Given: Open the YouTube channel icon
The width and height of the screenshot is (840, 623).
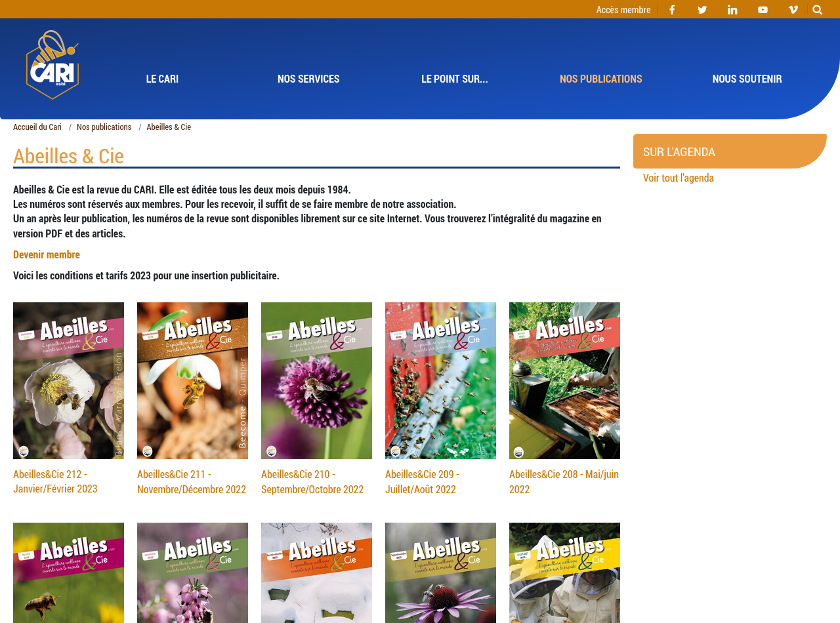Looking at the screenshot, I should coord(763,10).
